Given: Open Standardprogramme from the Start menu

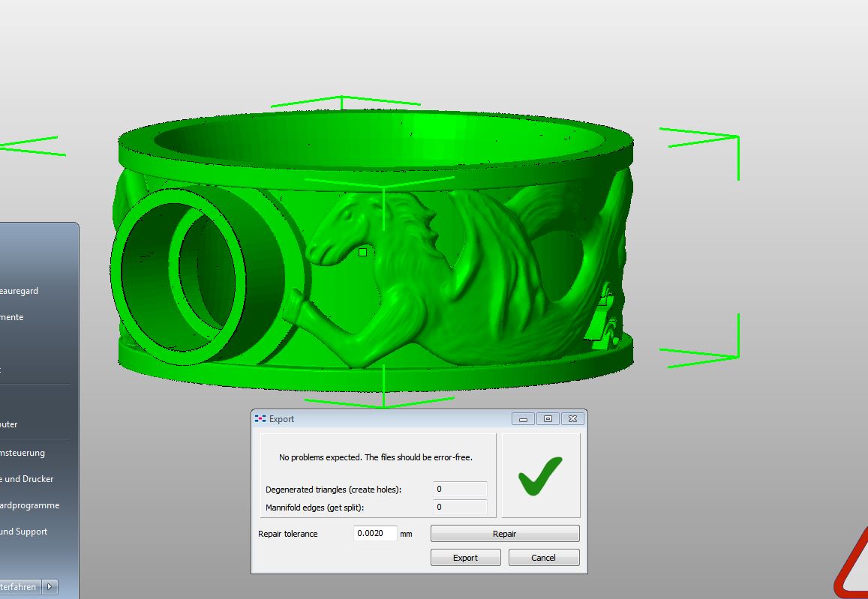Looking at the screenshot, I should point(30,505).
